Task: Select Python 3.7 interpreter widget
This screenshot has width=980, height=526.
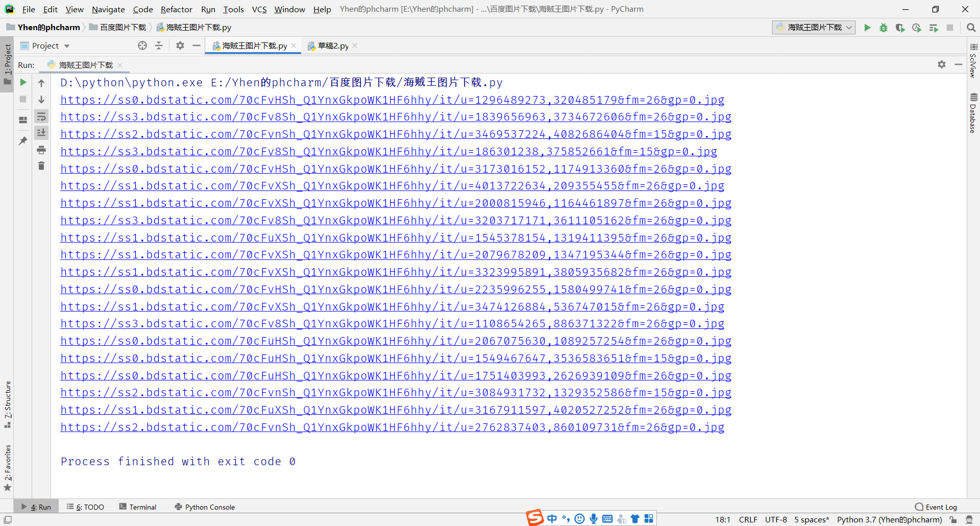Action: 889,519
